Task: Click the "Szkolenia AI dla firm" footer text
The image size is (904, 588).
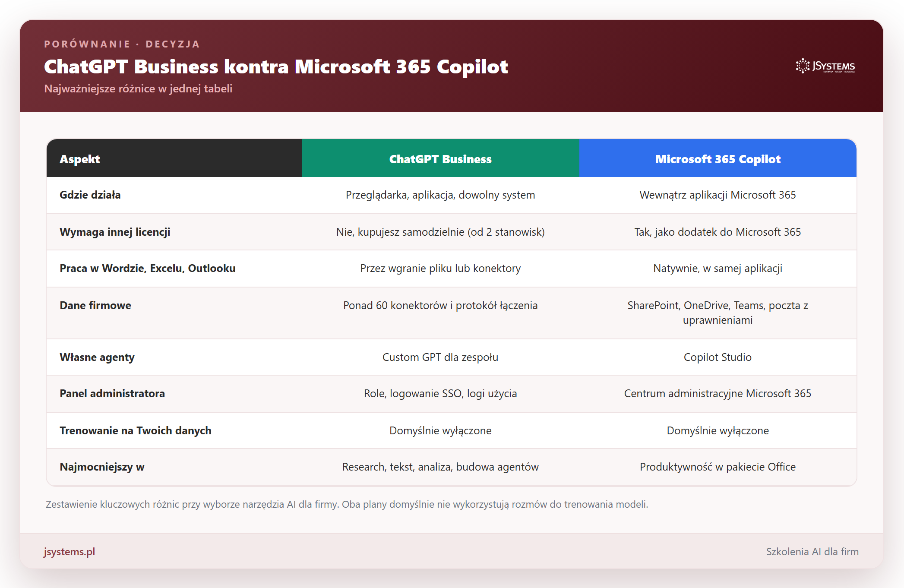Action: coord(812,552)
